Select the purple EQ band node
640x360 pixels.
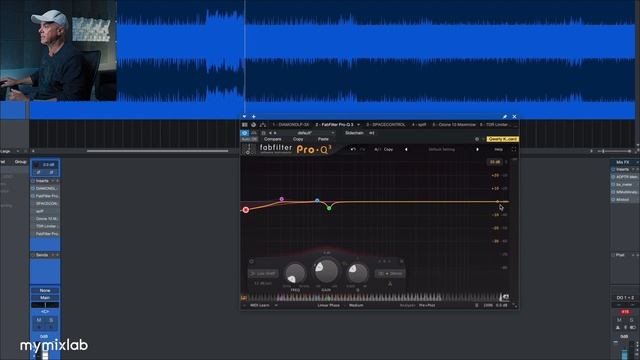click(x=282, y=199)
